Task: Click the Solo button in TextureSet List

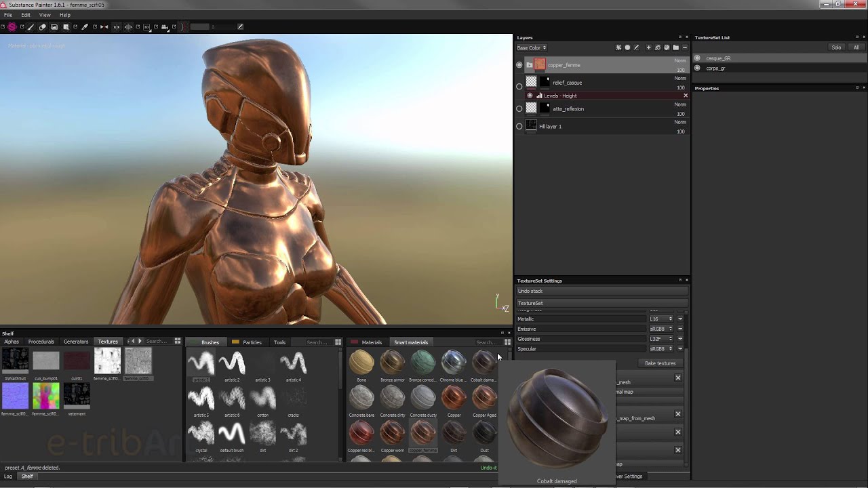Action: [x=836, y=47]
